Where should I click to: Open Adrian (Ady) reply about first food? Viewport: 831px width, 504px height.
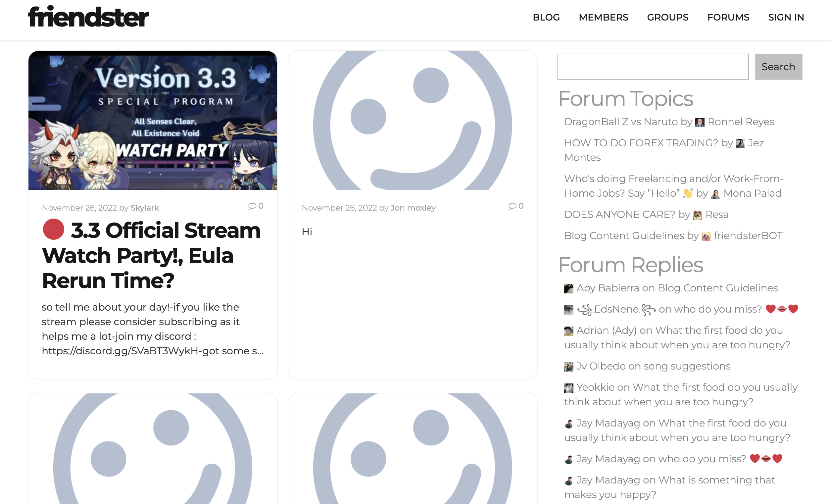[677, 338]
